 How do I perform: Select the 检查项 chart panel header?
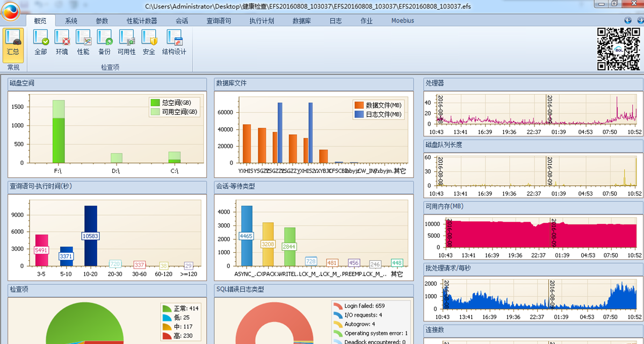click(x=107, y=290)
